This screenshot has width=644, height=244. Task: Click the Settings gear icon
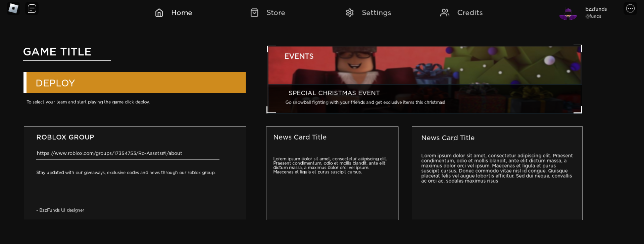[x=350, y=13]
